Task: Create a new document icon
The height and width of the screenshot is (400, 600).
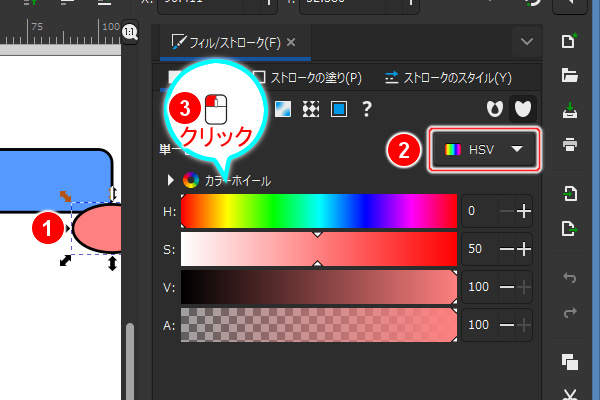Action: click(569, 41)
